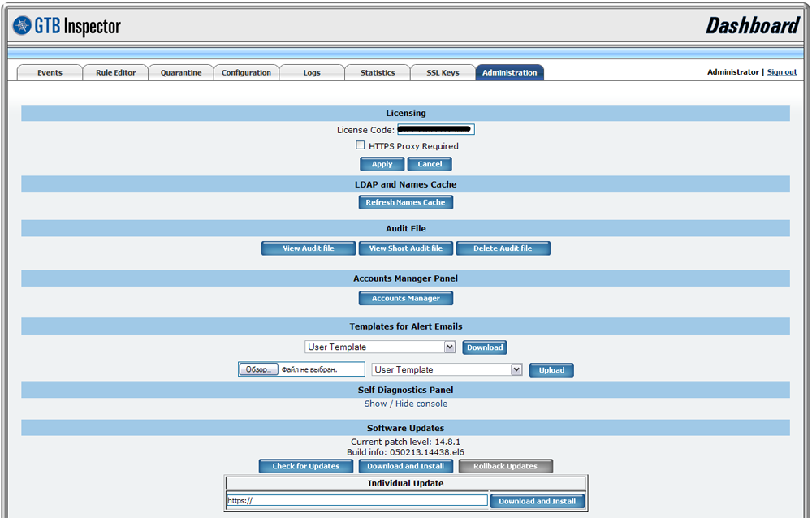Open the Quarantine tab
The image size is (812, 518).
tap(181, 72)
